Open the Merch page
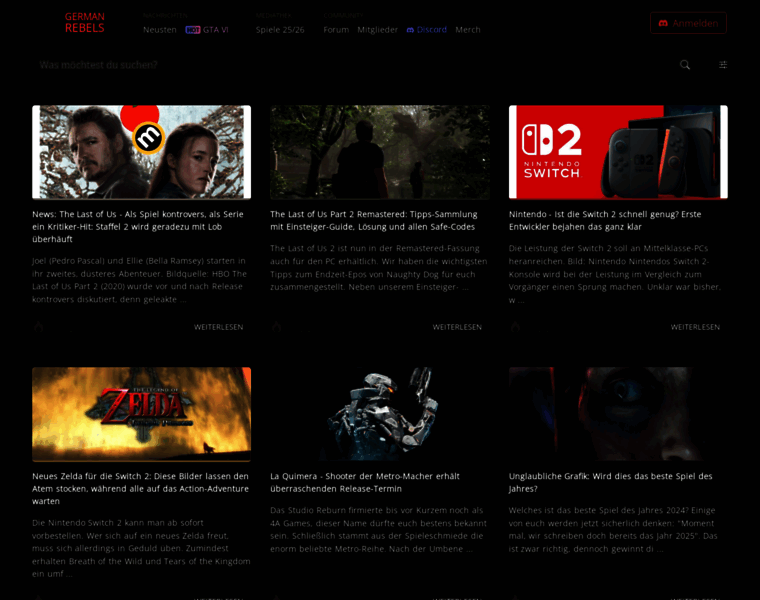The width and height of the screenshot is (760, 600). pyautogui.click(x=468, y=30)
